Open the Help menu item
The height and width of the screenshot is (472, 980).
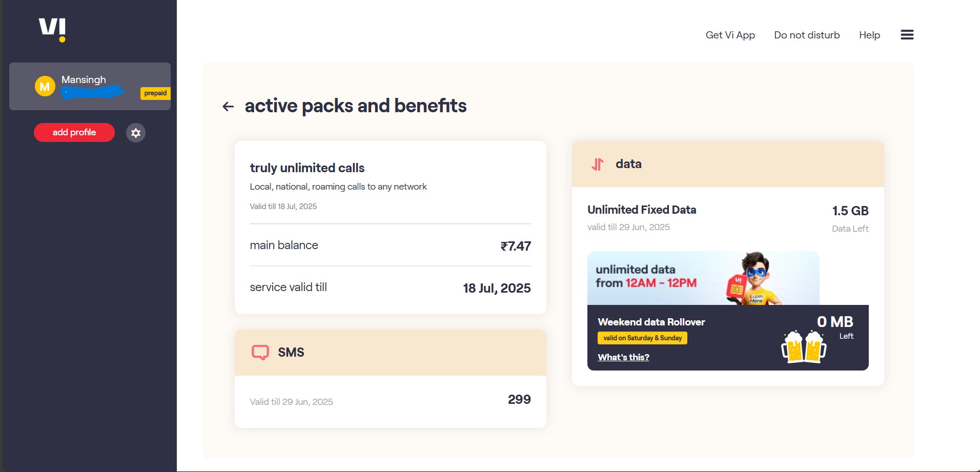[869, 35]
